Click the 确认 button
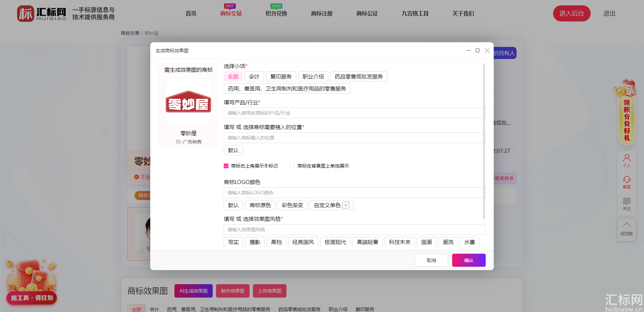 point(469,260)
